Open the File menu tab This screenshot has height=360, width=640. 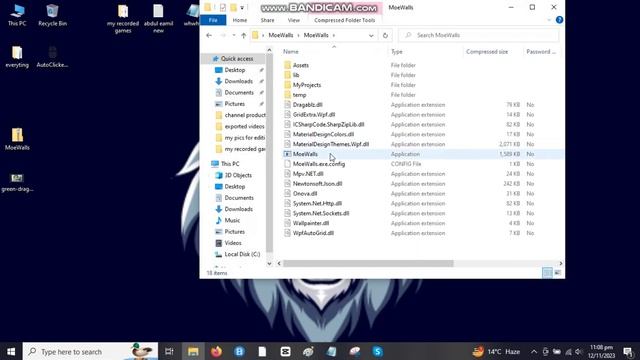pos(213,20)
